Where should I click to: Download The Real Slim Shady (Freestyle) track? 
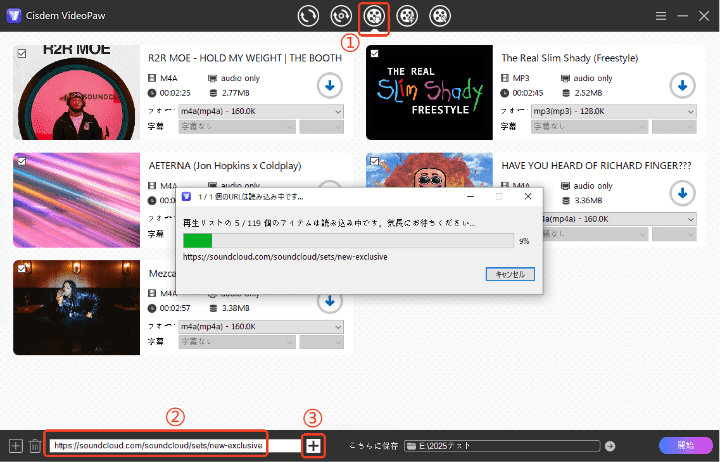(682, 86)
